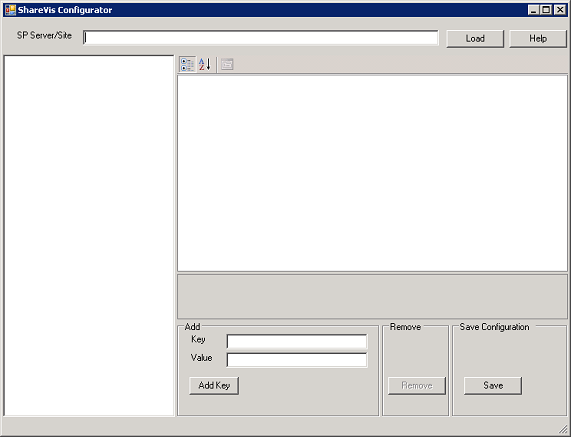Image resolution: width=572 pixels, height=438 pixels.
Task: Focus the SP Server/Site text field
Action: 260,38
